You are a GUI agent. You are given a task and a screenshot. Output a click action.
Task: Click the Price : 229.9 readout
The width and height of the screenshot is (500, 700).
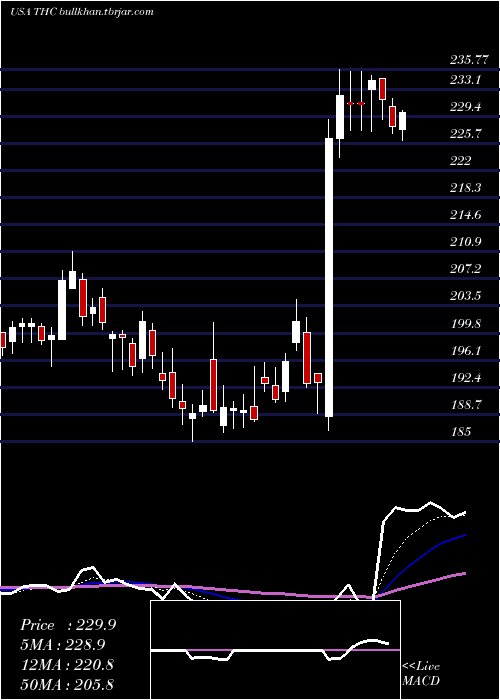click(x=68, y=625)
